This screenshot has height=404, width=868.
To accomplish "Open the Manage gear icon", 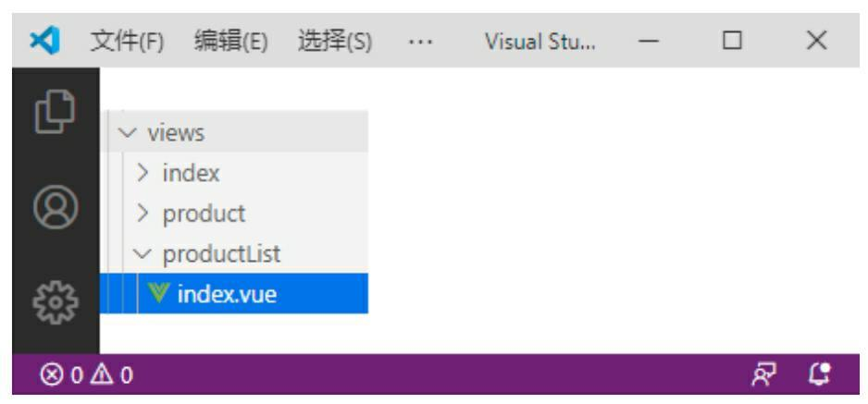I will point(56,302).
